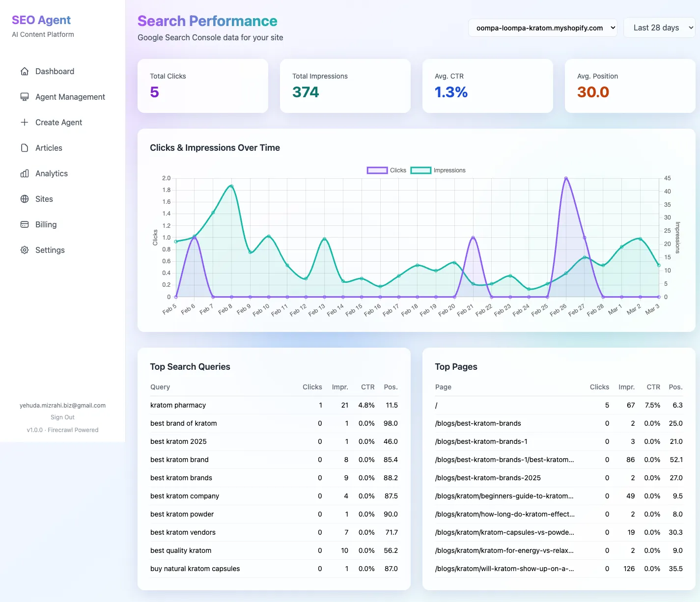Open Sites using the globe icon
This screenshot has height=602, width=700.
point(25,199)
